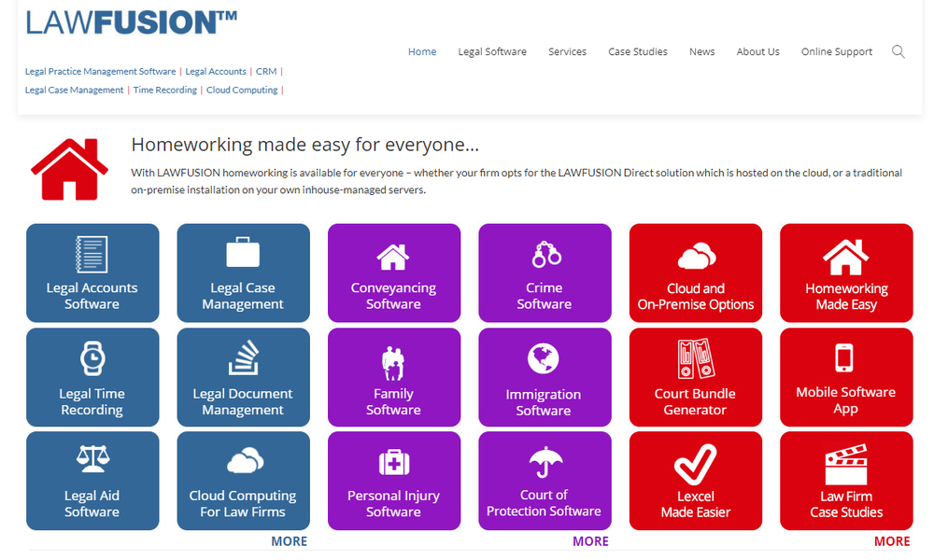The image size is (934, 560).
Task: Open the Case Studies menu item
Action: point(637,51)
